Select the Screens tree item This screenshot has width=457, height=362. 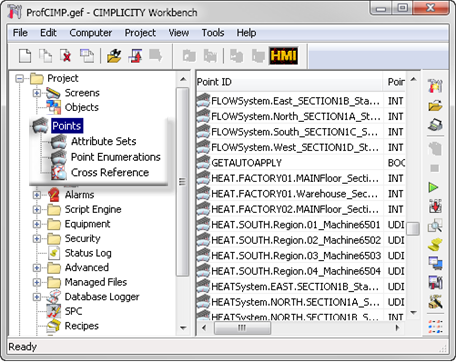click(x=82, y=93)
